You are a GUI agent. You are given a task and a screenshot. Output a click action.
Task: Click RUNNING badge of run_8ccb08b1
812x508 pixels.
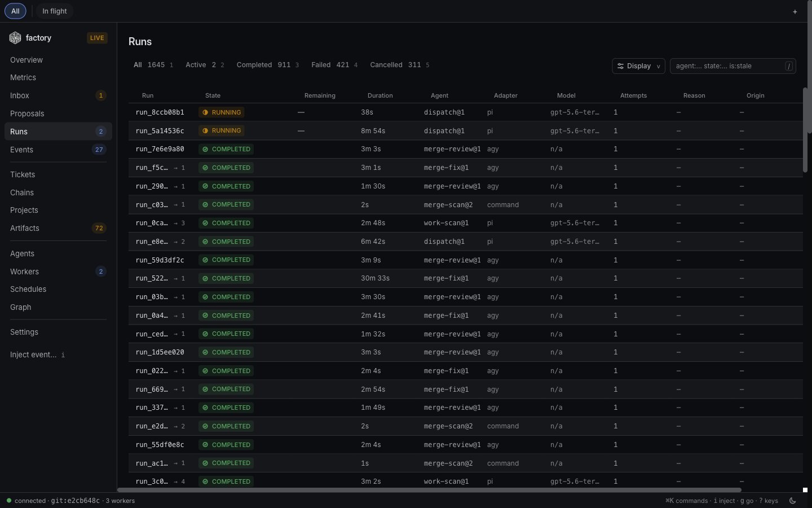pos(221,112)
